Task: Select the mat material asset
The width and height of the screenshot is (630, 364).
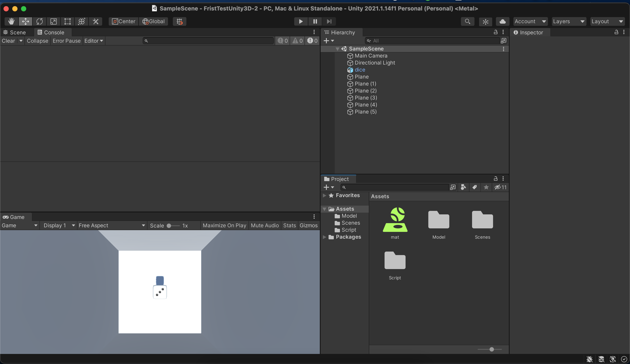Action: tap(395, 220)
